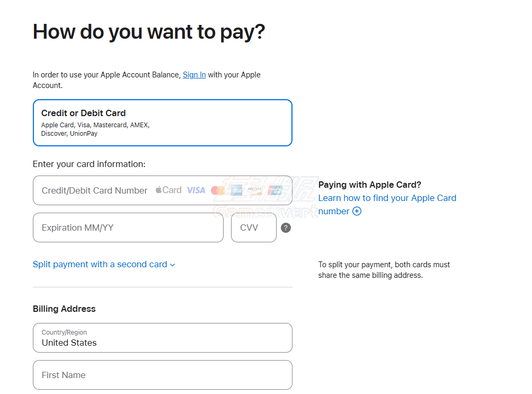Open Learn how to find your Apple Card number

click(x=387, y=198)
